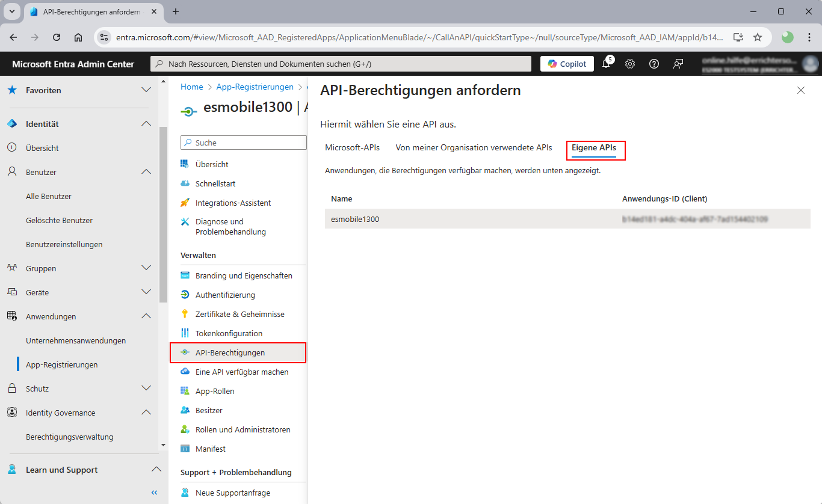Open API-Berechtigungen menu item
The height and width of the screenshot is (504, 822).
(238, 352)
